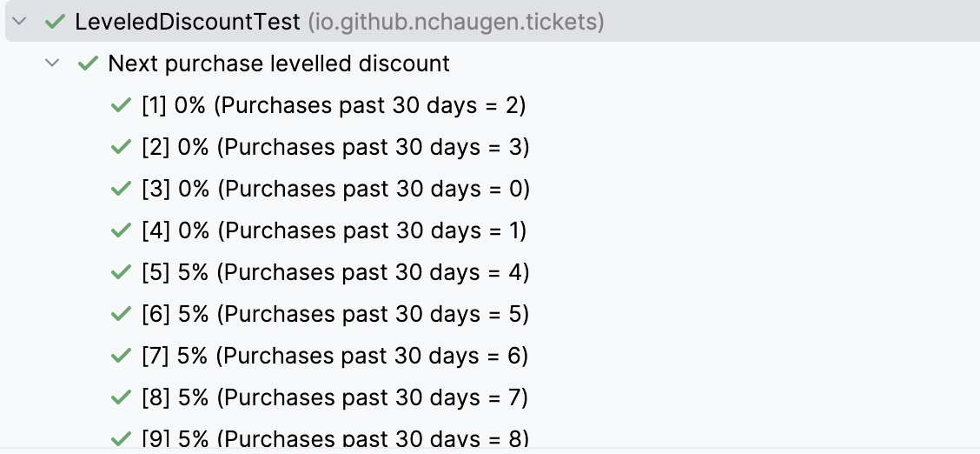Select test [2] 0% with purchases = 3
This screenshot has height=454, width=980.
pos(335,147)
